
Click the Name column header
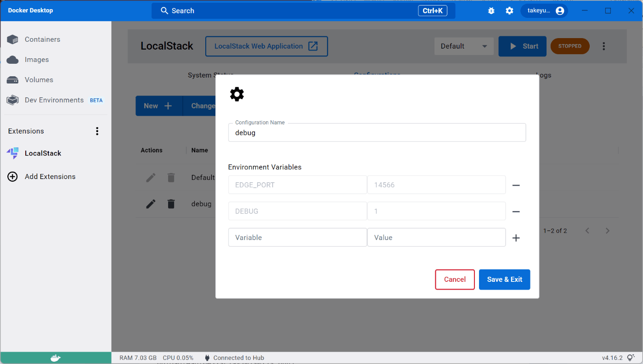coord(200,150)
